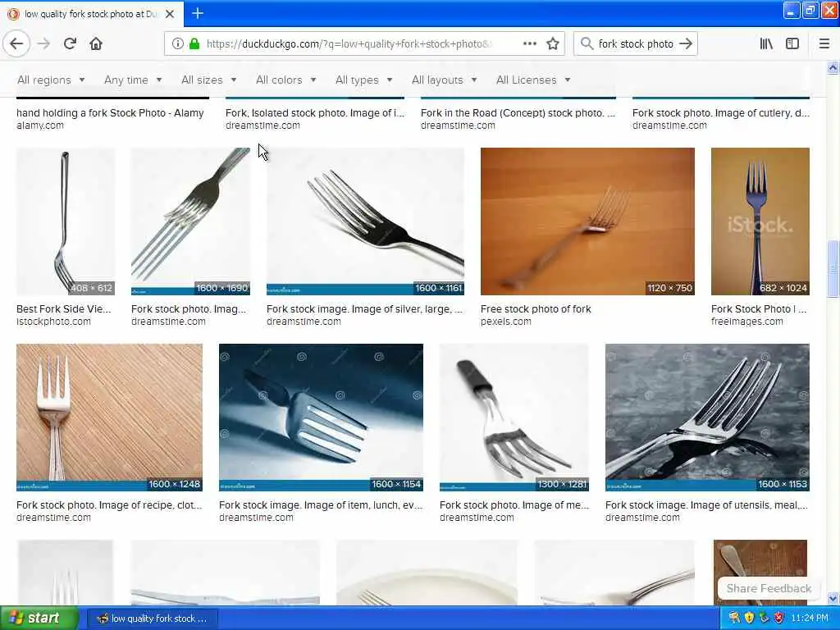Open the 1300 × 1281 fork image
This screenshot has width=840, height=630.
pyautogui.click(x=514, y=418)
